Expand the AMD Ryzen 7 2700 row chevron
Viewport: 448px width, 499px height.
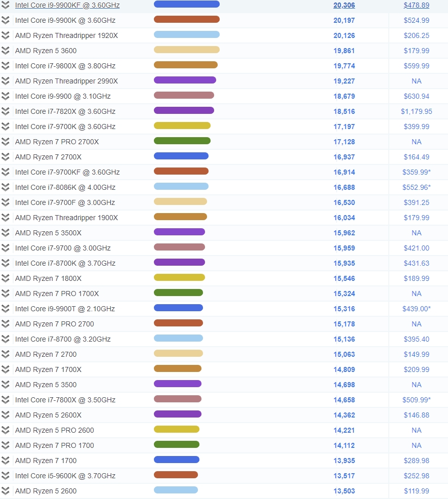[6, 354]
